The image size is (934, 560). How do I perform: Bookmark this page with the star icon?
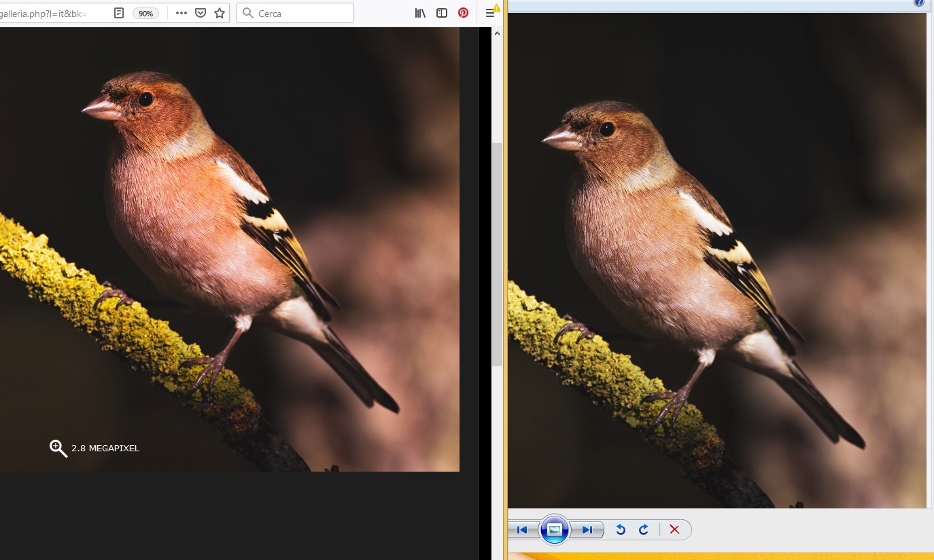click(x=220, y=13)
